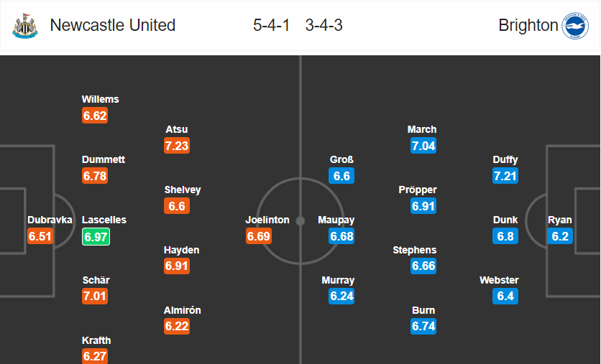Click Pröpper's 6.91 rating badge

click(423, 205)
